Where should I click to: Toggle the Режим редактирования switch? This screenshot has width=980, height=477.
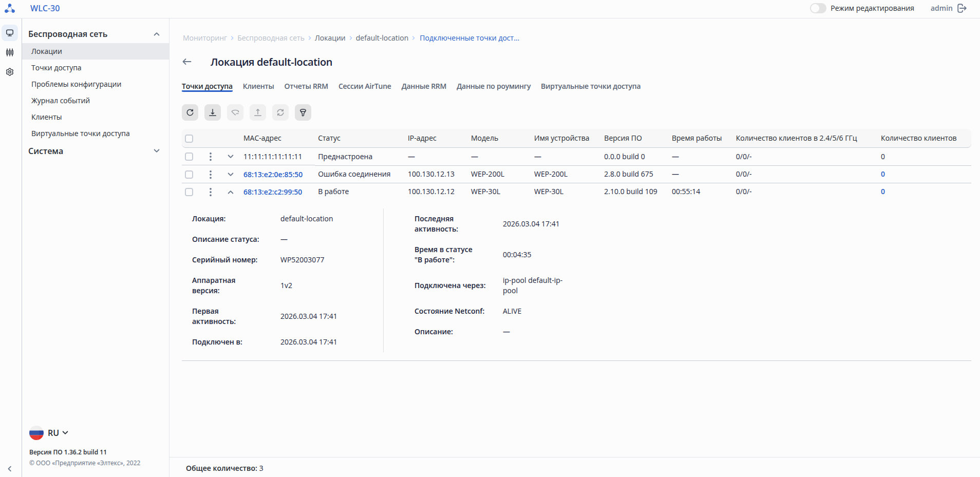click(818, 8)
